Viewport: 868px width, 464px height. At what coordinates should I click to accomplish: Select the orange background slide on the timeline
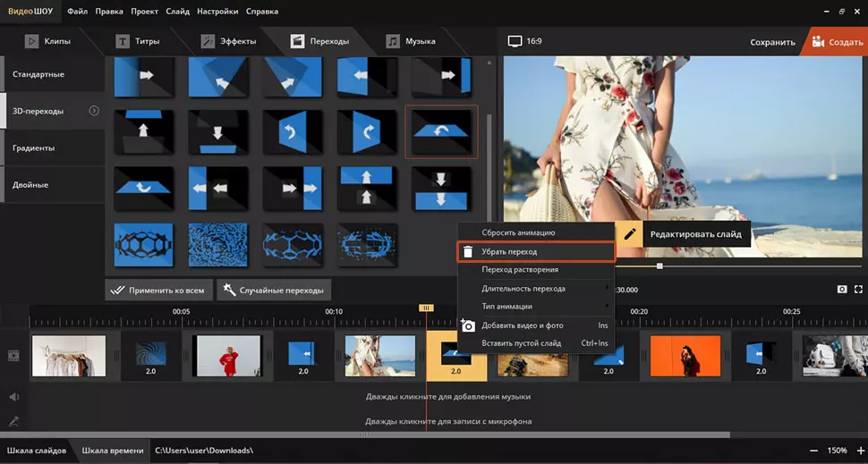[x=685, y=356]
